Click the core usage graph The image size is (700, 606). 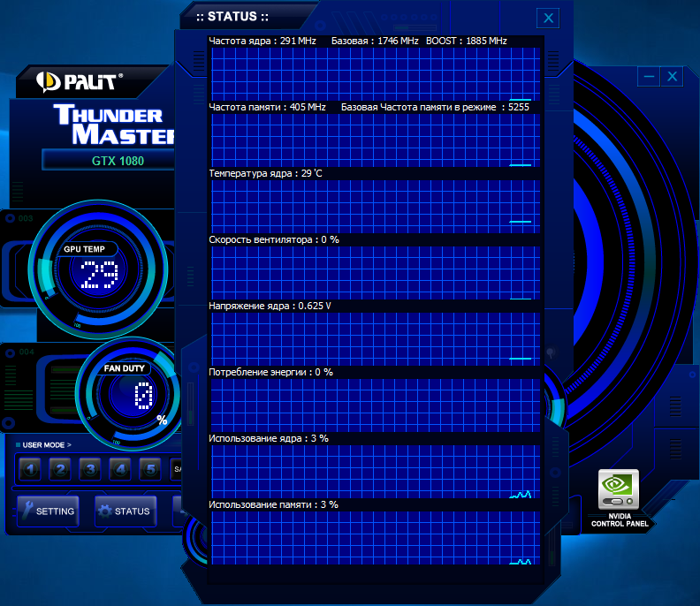pyautogui.click(x=376, y=472)
